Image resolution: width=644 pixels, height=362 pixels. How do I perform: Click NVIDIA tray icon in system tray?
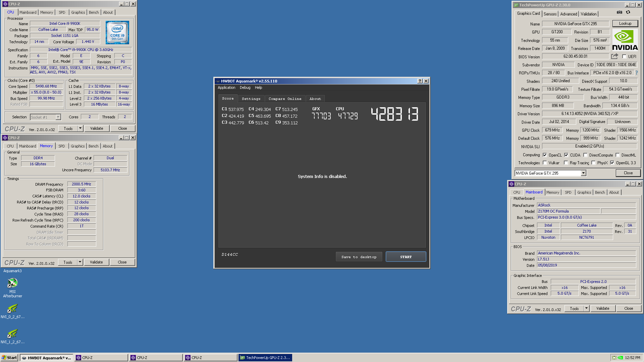621,358
